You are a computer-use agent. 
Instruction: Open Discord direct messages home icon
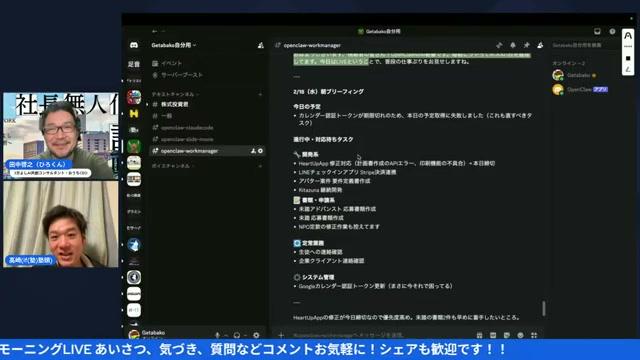[x=134, y=45]
